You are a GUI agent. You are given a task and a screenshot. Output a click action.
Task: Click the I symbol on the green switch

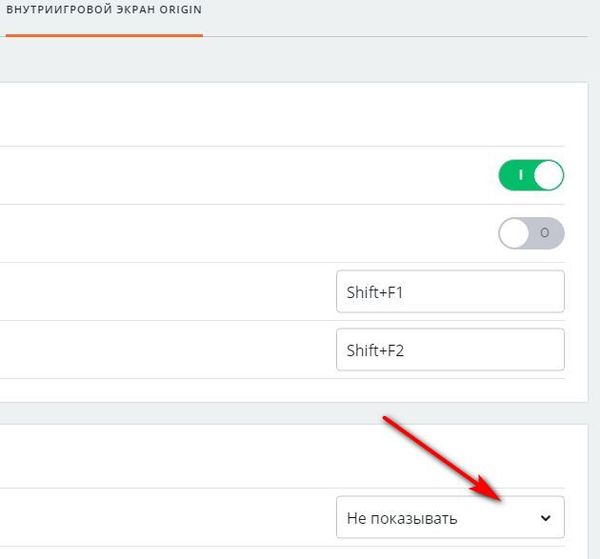click(520, 175)
